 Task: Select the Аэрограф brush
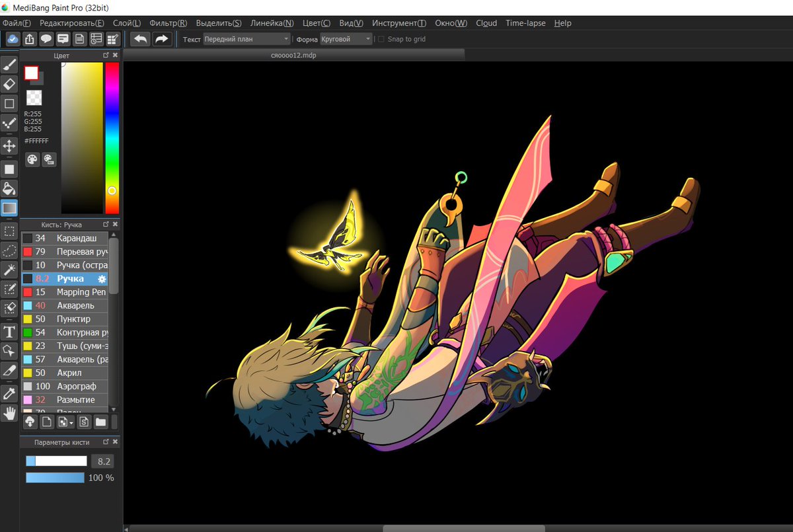(x=65, y=386)
